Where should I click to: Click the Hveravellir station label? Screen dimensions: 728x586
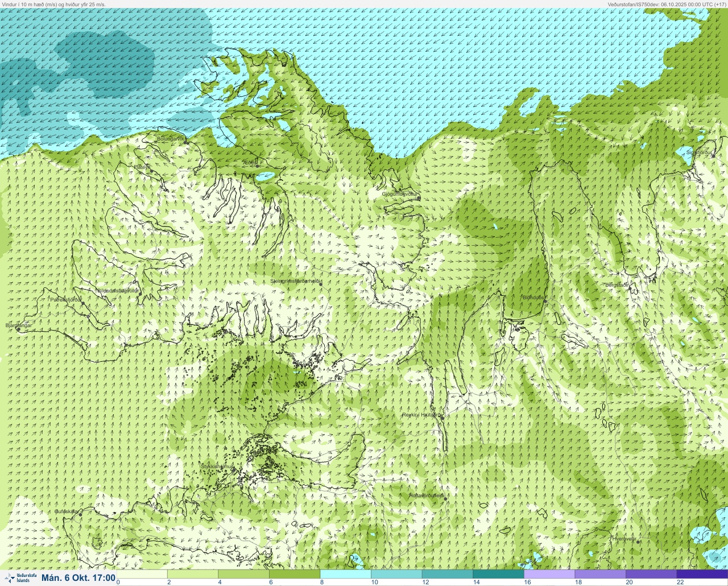click(x=623, y=538)
